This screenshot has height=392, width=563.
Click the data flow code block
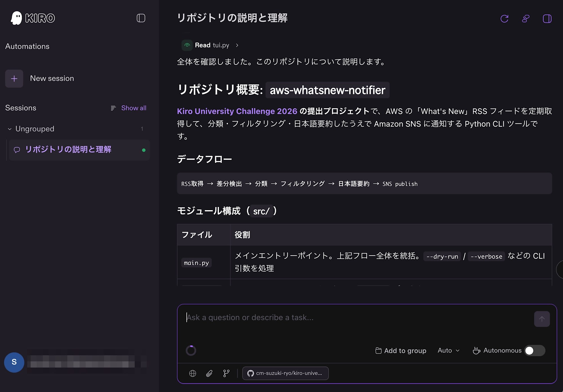coord(364,184)
